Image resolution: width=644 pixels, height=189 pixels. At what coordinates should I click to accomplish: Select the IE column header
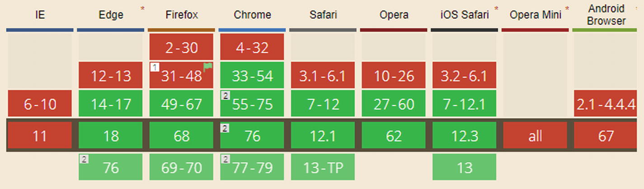(40, 15)
